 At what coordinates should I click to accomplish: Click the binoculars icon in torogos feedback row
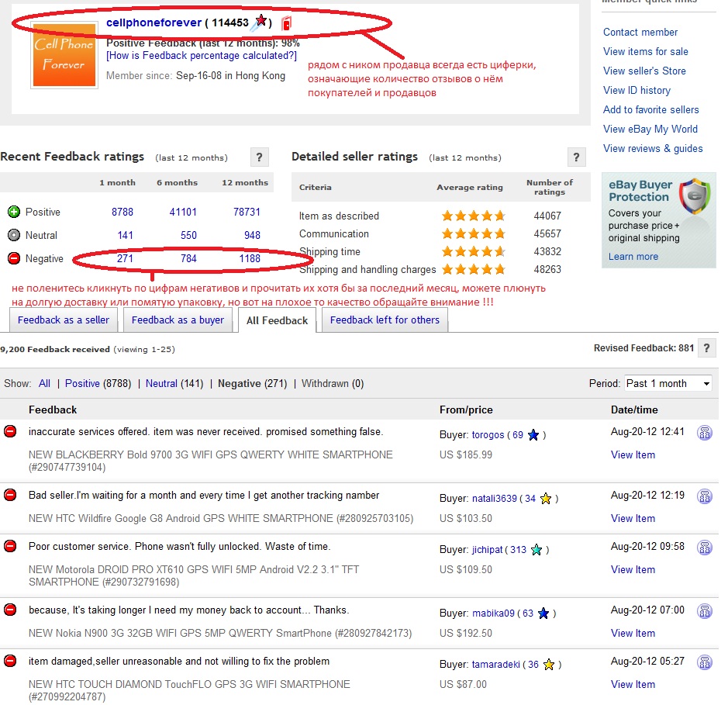tap(704, 433)
